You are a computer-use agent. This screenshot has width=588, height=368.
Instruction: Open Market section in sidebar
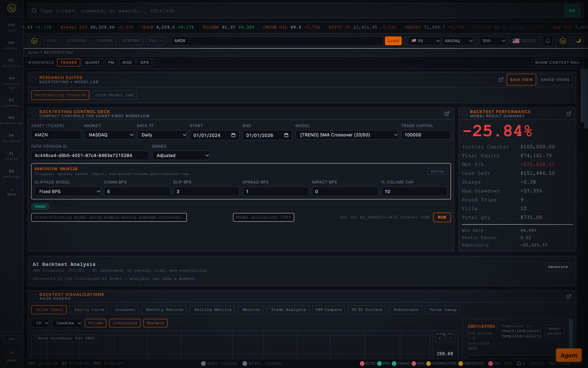pyautogui.click(x=12, y=45)
